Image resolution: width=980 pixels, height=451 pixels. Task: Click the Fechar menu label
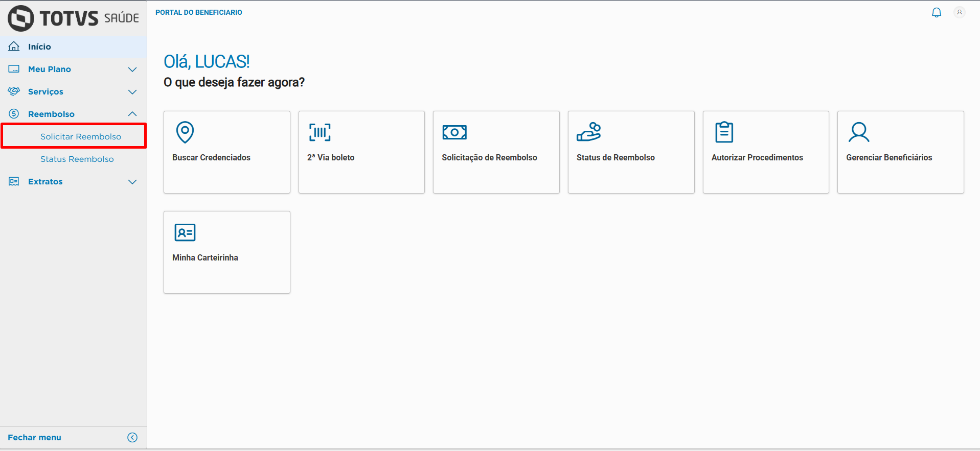[34, 437]
